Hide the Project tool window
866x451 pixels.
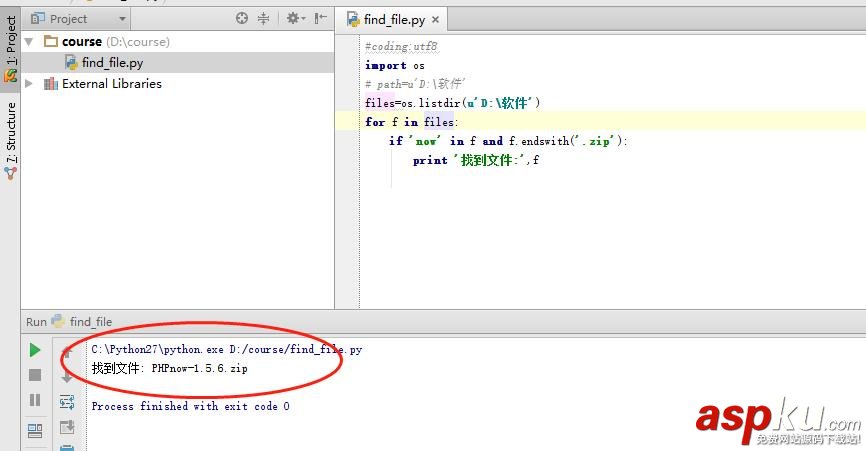tap(320, 18)
